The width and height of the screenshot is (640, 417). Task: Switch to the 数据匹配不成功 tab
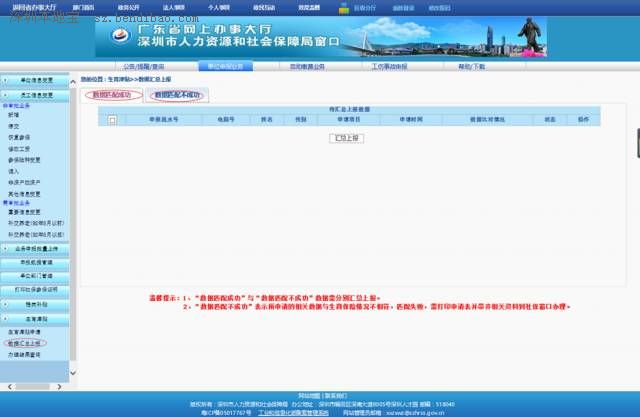pos(178,95)
